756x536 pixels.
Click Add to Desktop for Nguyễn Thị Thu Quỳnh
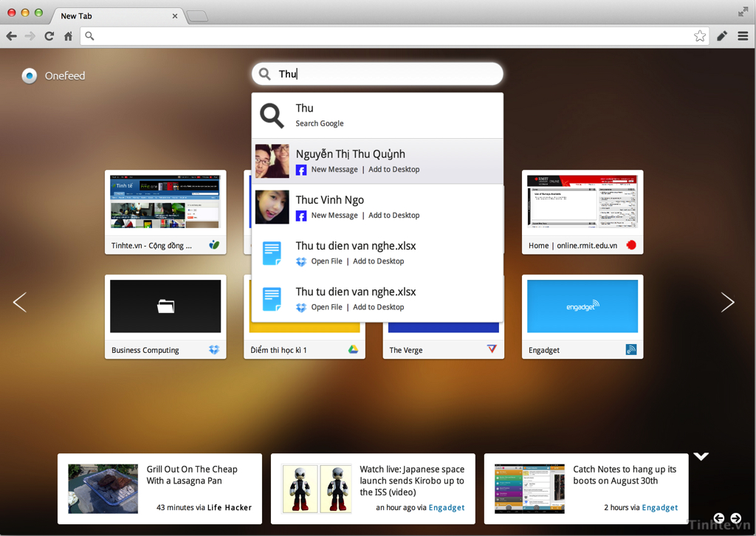[394, 169]
